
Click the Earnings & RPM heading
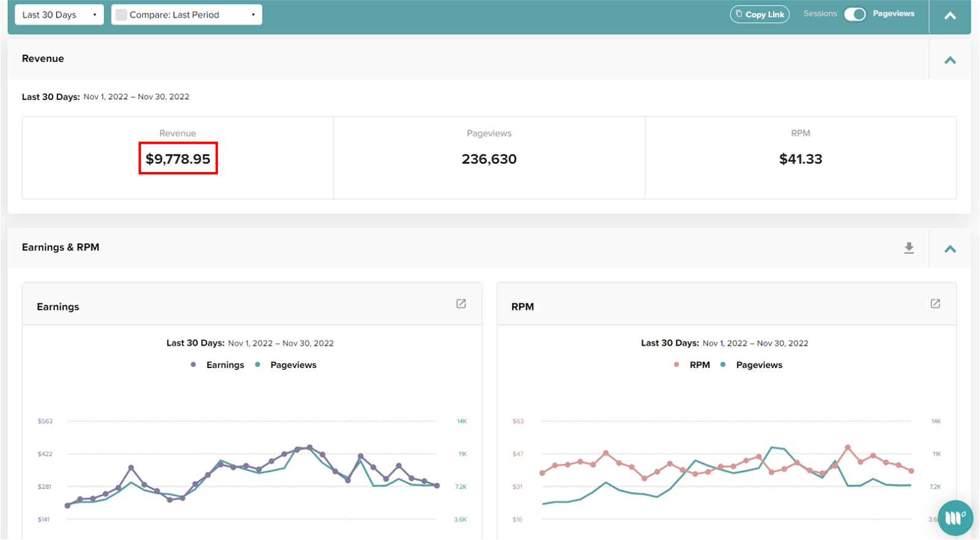pos(61,247)
